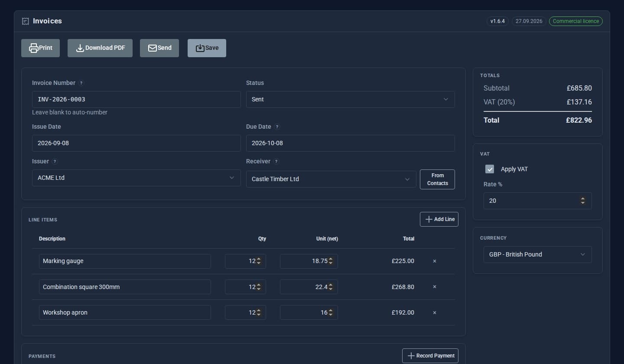Open help icon next to Issuer
Screen dimensions: 624x364
(55, 162)
